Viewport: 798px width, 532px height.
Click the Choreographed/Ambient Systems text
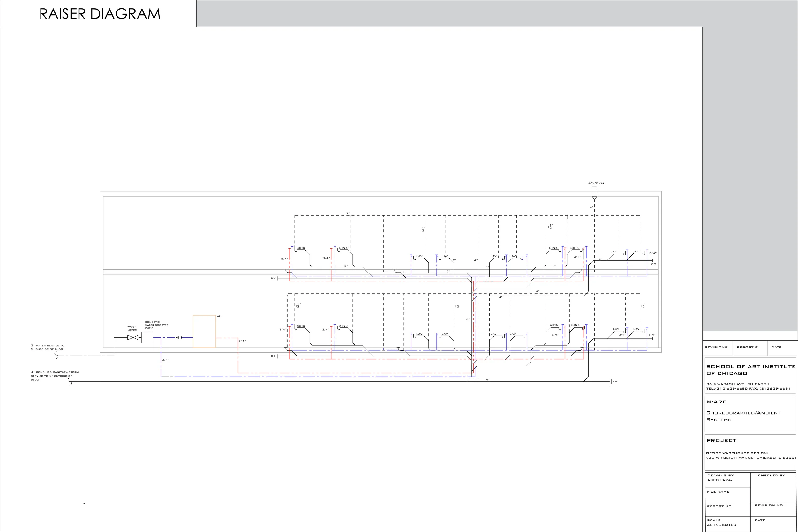click(x=743, y=416)
